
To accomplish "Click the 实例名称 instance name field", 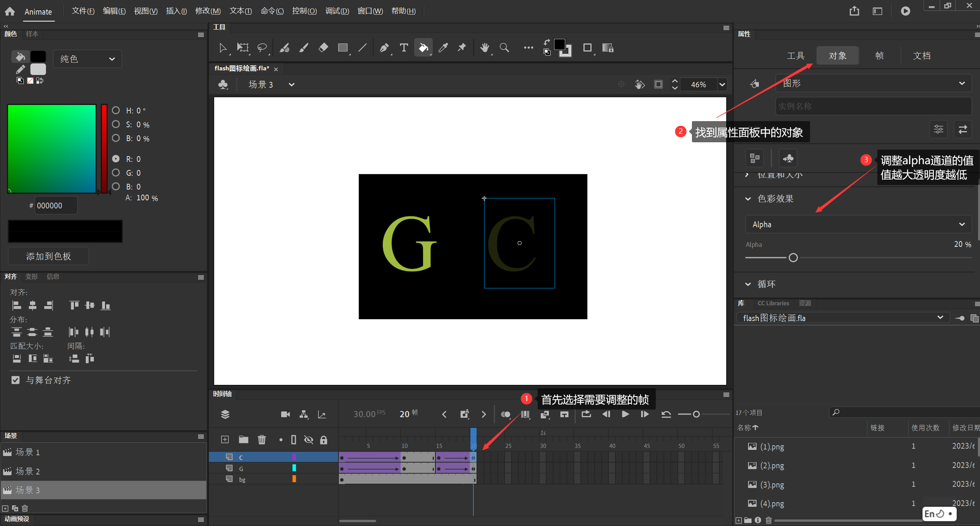I will click(873, 106).
